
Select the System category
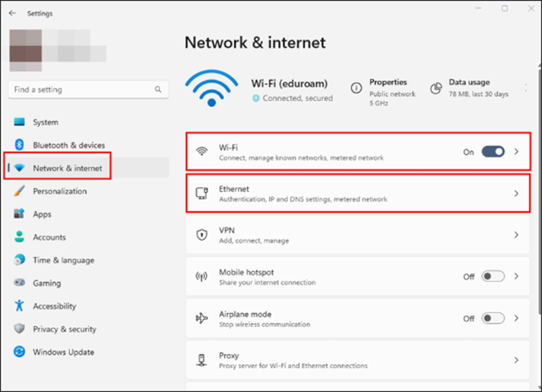point(46,122)
